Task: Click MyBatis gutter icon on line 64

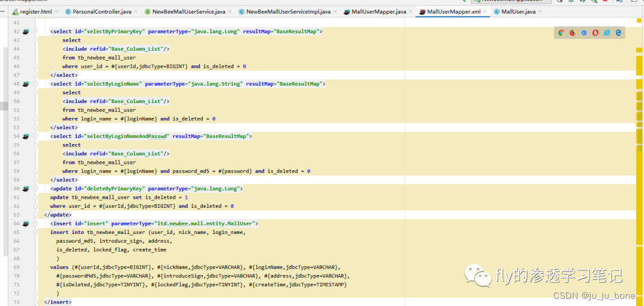Action: 26,224
